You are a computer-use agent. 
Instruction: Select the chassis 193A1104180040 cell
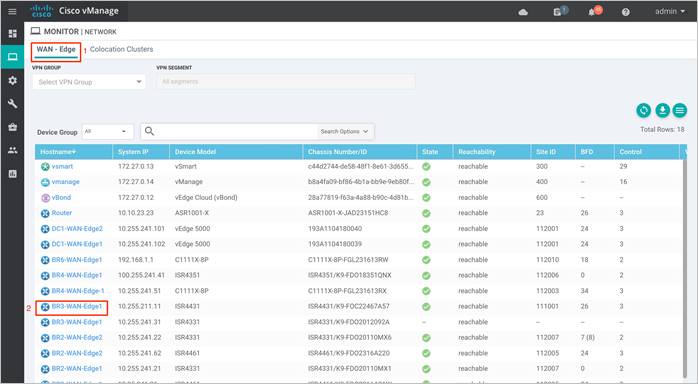point(335,229)
